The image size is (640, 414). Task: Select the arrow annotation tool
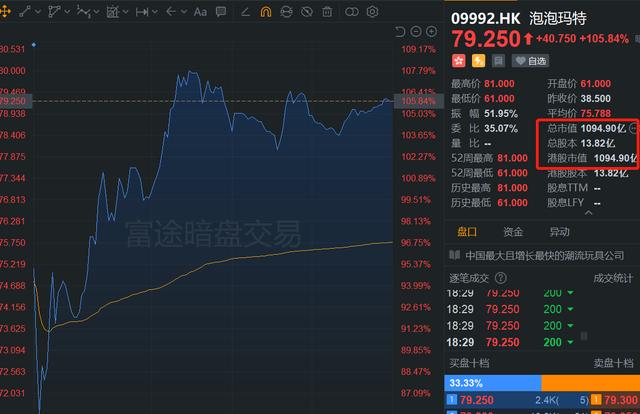[171, 11]
